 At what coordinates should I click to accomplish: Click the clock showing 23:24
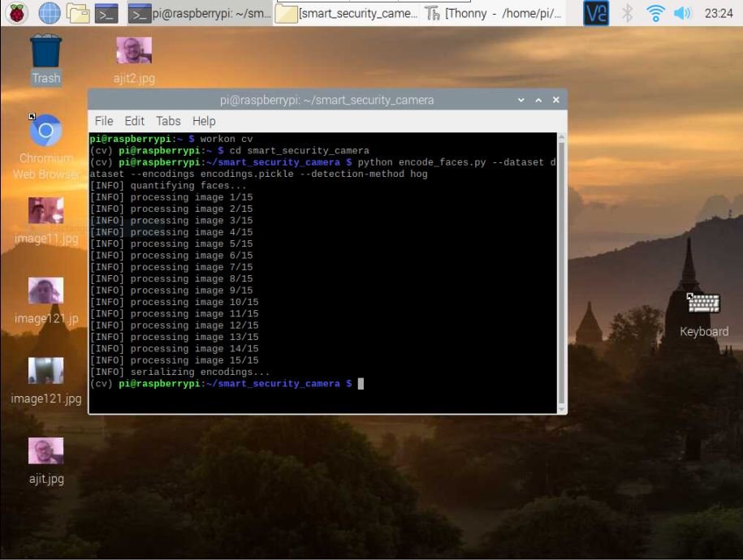(x=719, y=14)
